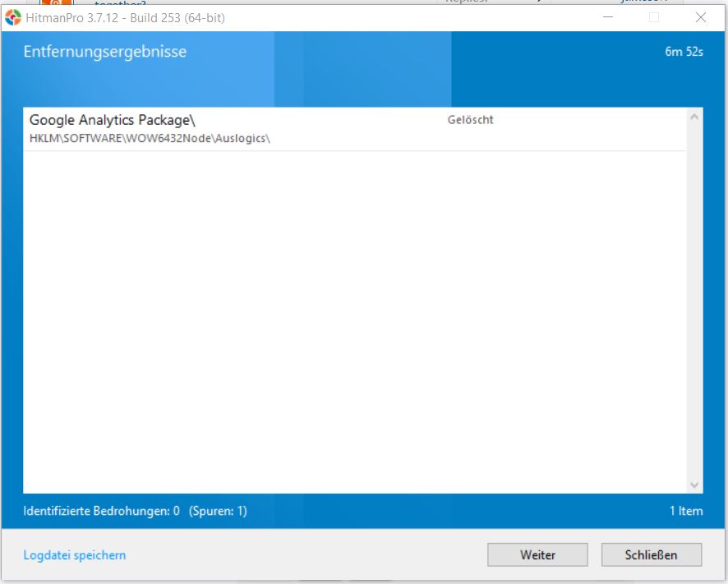Click the Entfernungsergebnisse heading
The height and width of the screenshot is (584, 728).
(105, 52)
